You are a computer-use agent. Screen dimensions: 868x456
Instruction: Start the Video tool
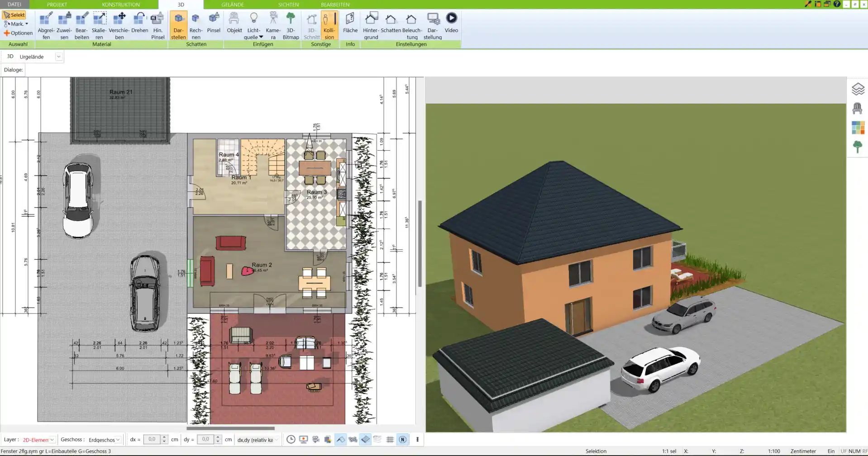pyautogui.click(x=451, y=23)
